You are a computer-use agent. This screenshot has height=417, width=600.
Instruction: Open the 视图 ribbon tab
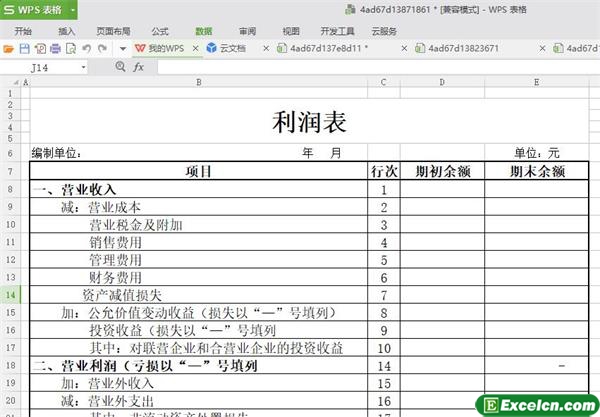coord(291,31)
